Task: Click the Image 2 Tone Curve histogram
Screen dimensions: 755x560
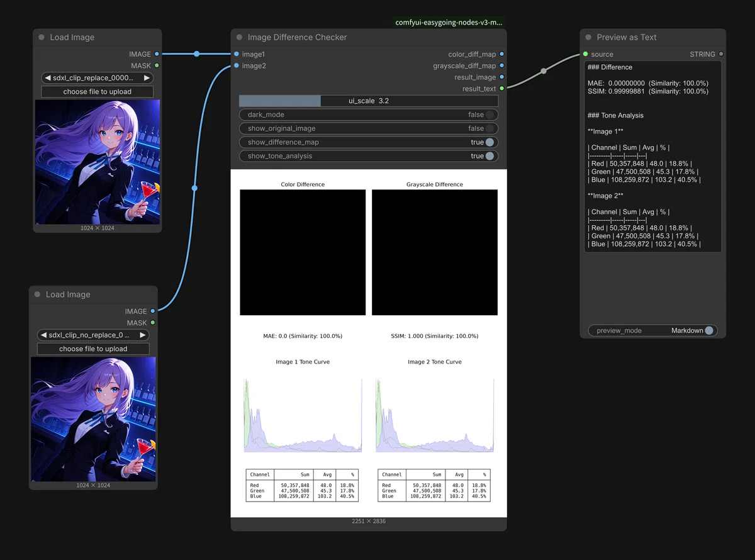Action: (435, 415)
